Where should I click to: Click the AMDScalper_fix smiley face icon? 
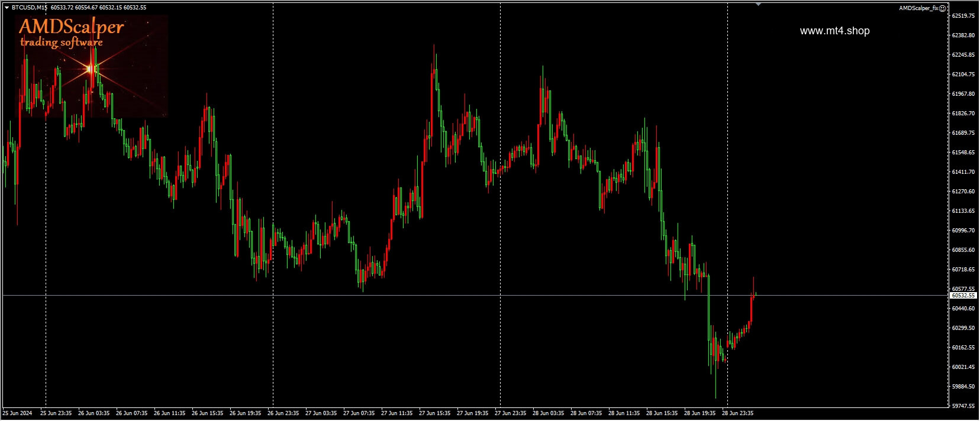click(943, 8)
